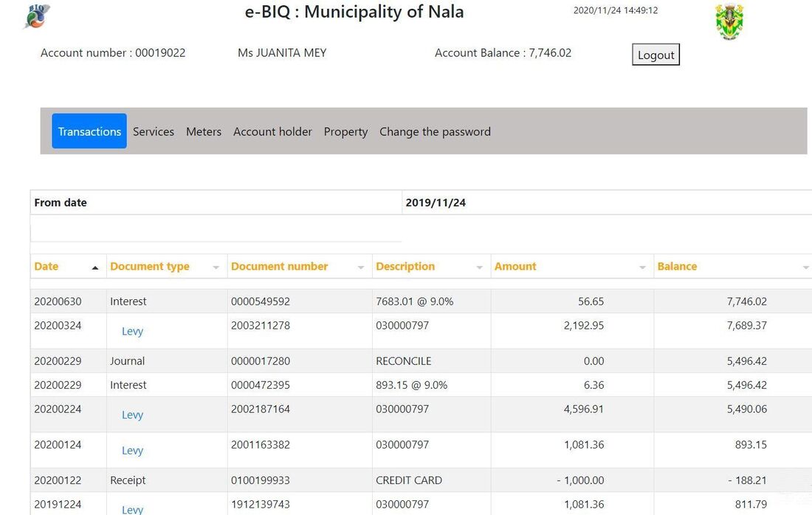Switch to the Services tab

[154, 132]
